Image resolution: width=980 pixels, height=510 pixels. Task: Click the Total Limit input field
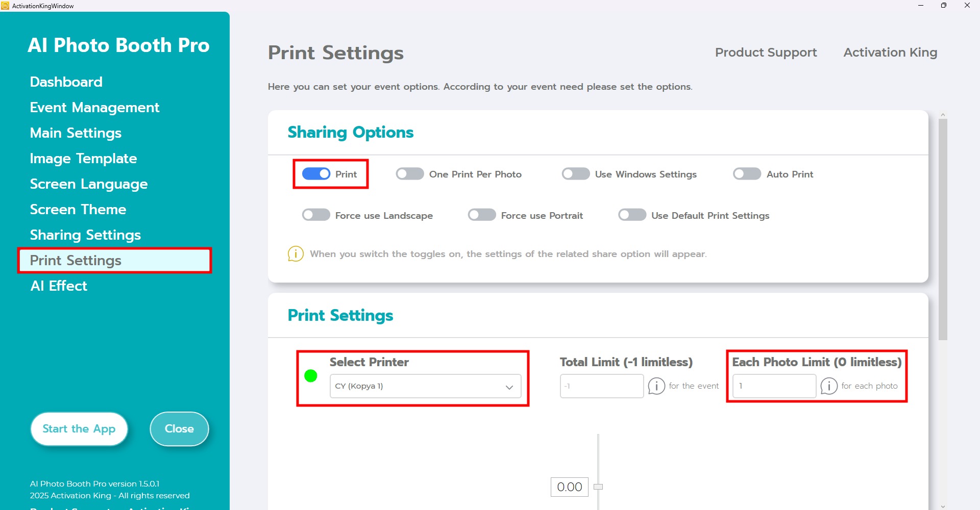pos(601,386)
